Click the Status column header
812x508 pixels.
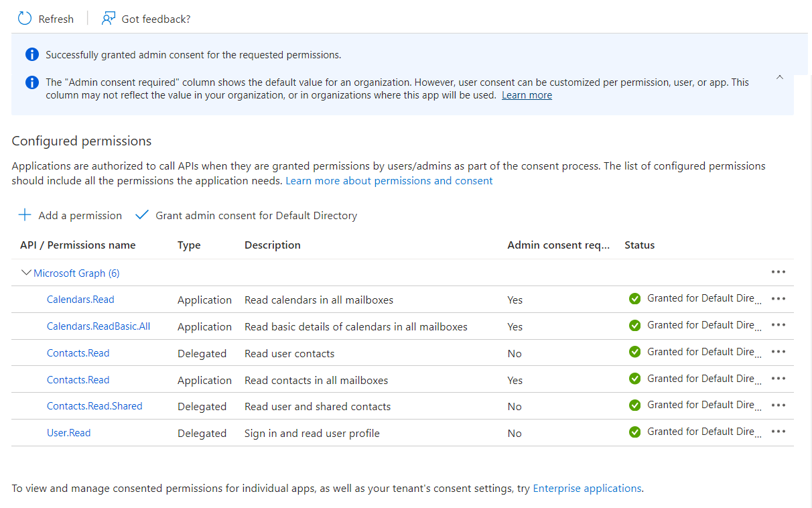639,245
